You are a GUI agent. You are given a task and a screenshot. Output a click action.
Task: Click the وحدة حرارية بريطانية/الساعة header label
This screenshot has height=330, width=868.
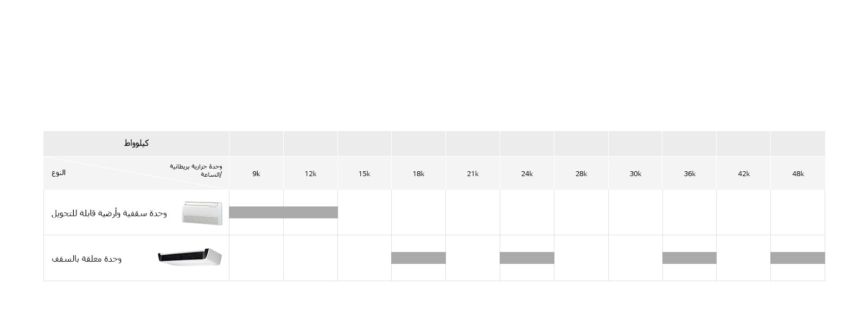coord(196,170)
